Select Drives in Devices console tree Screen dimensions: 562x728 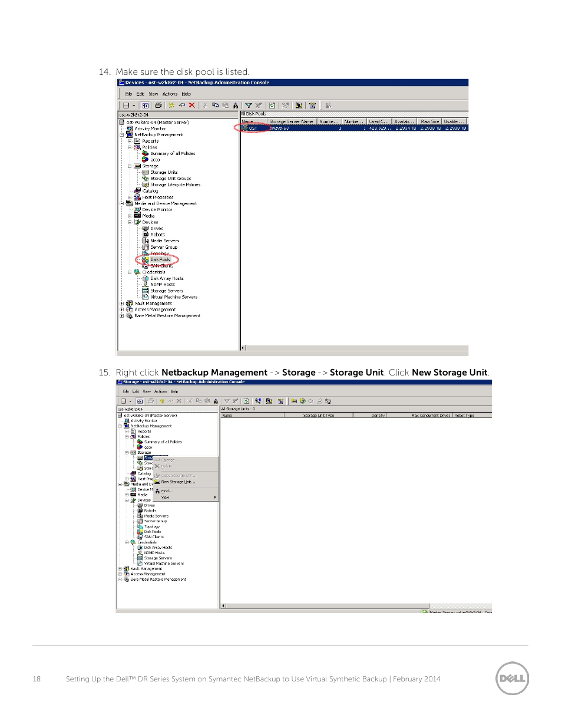click(157, 229)
